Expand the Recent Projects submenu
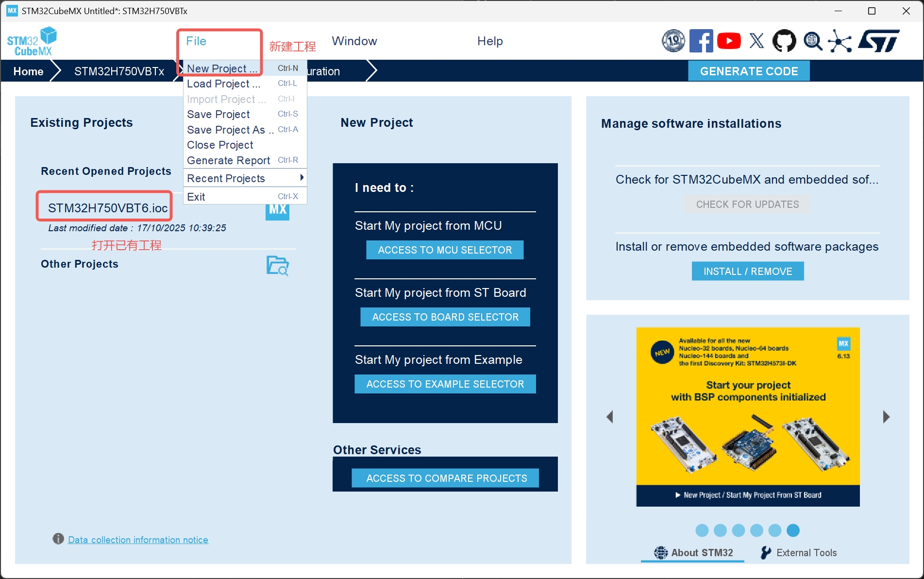 click(x=245, y=178)
